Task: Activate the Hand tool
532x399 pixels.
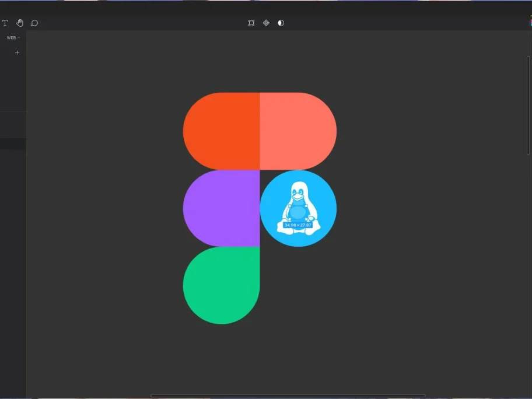Action: pyautogui.click(x=20, y=23)
